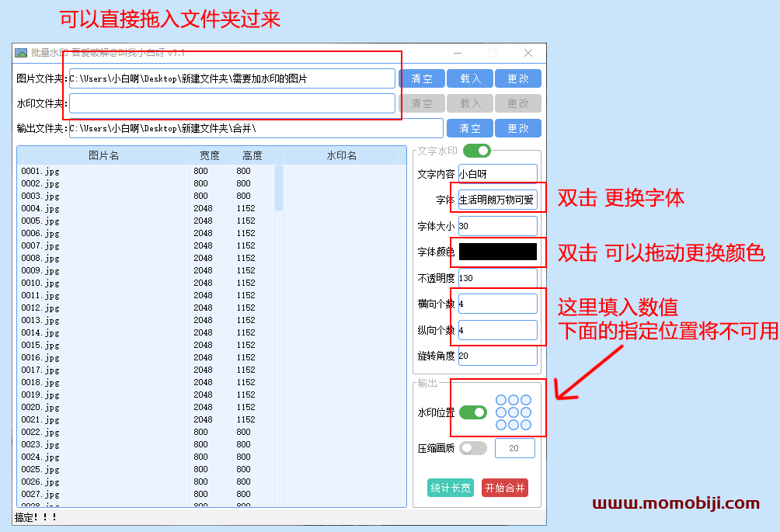Image resolution: width=780 pixels, height=532 pixels.
Task: Select the 0016.jpg row
Action: point(146,357)
